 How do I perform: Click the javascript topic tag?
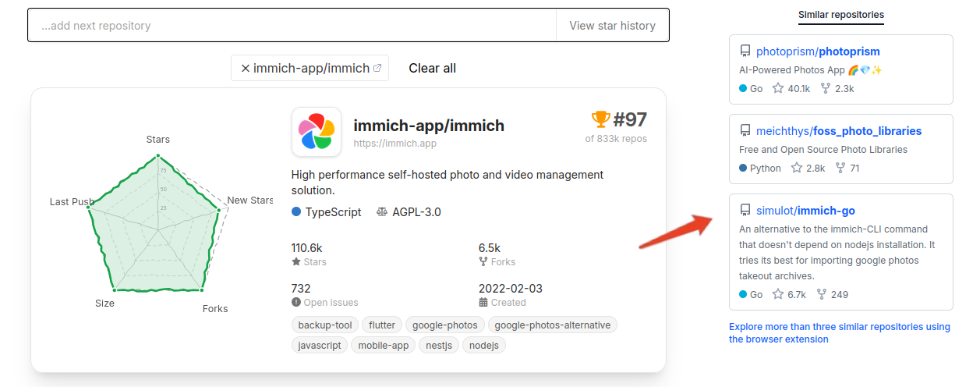click(x=320, y=346)
